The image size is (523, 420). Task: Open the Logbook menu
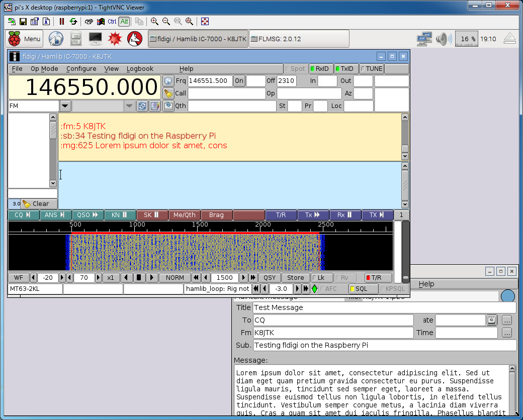(x=140, y=69)
